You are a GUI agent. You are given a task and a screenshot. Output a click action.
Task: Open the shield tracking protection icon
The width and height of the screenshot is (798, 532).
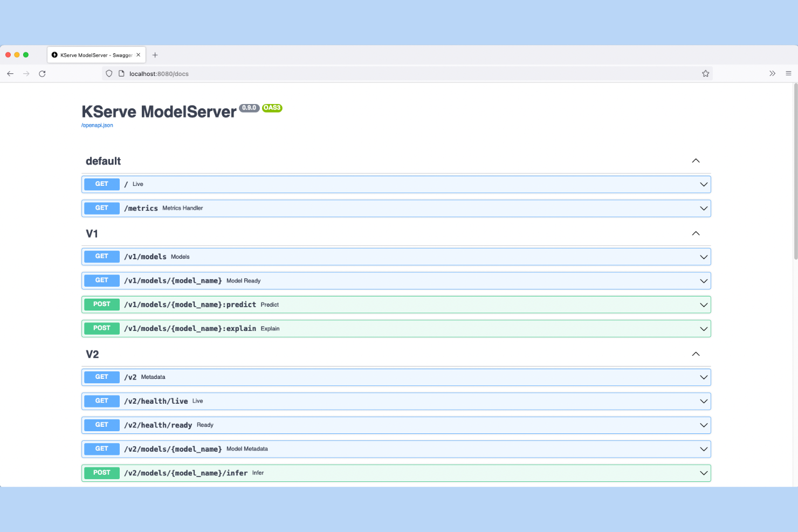pyautogui.click(x=109, y=74)
